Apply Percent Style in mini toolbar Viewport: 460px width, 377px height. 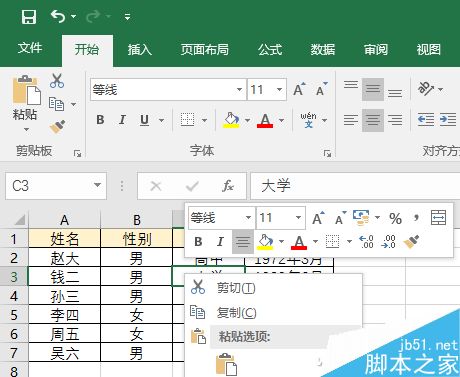click(396, 218)
